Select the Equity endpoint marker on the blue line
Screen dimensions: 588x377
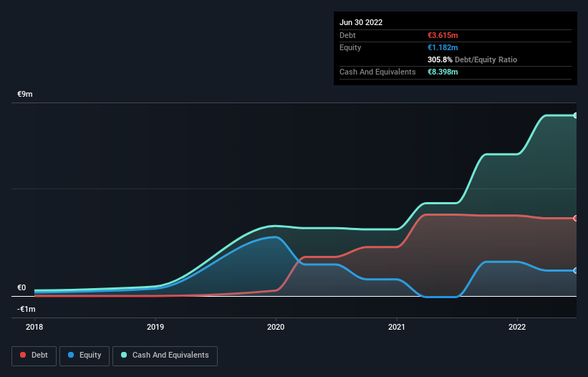tap(576, 270)
